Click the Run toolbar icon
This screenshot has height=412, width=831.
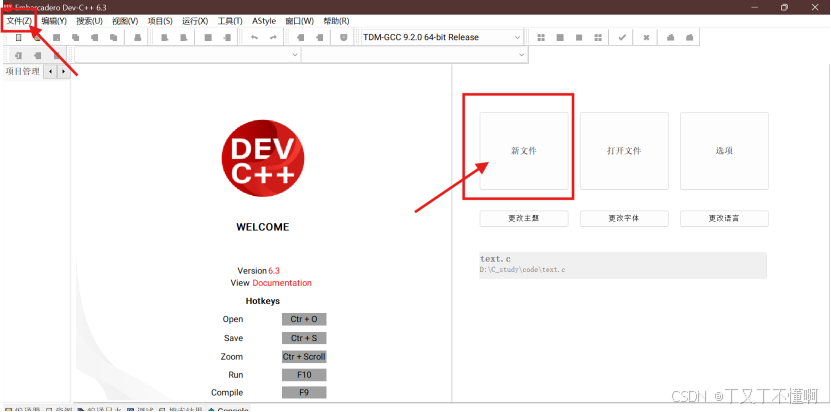click(x=560, y=38)
